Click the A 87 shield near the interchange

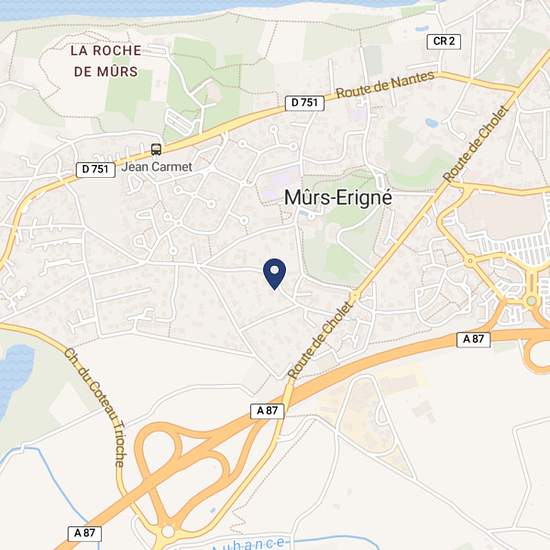pyautogui.click(x=267, y=411)
